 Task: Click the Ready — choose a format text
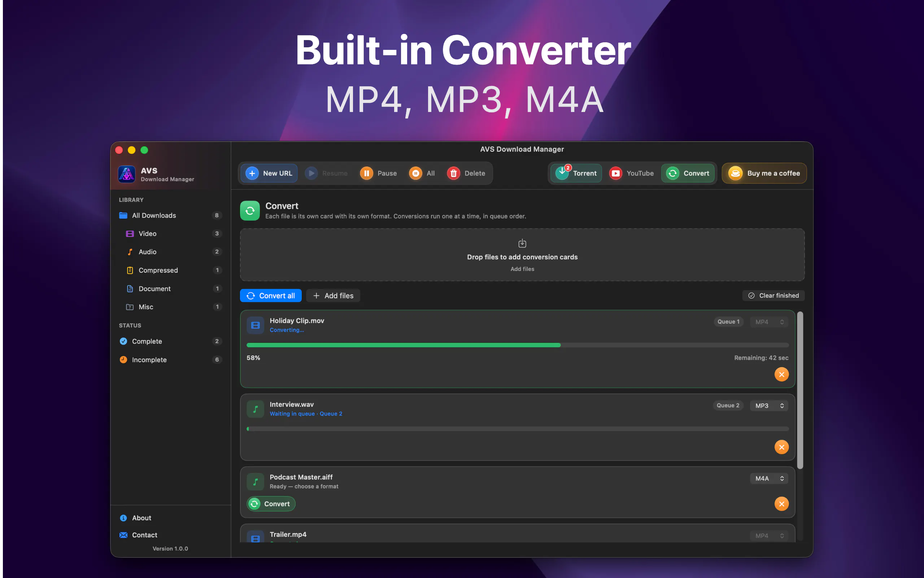(x=304, y=486)
